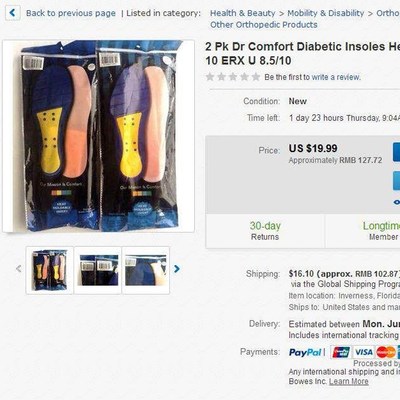
Task: Click the fifth rating star
Action: pyautogui.click(x=256, y=77)
